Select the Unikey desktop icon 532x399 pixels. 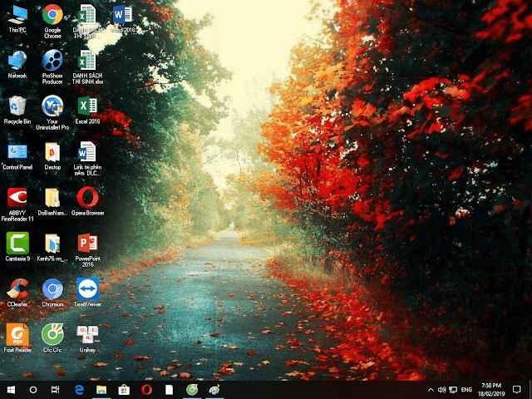tap(87, 335)
